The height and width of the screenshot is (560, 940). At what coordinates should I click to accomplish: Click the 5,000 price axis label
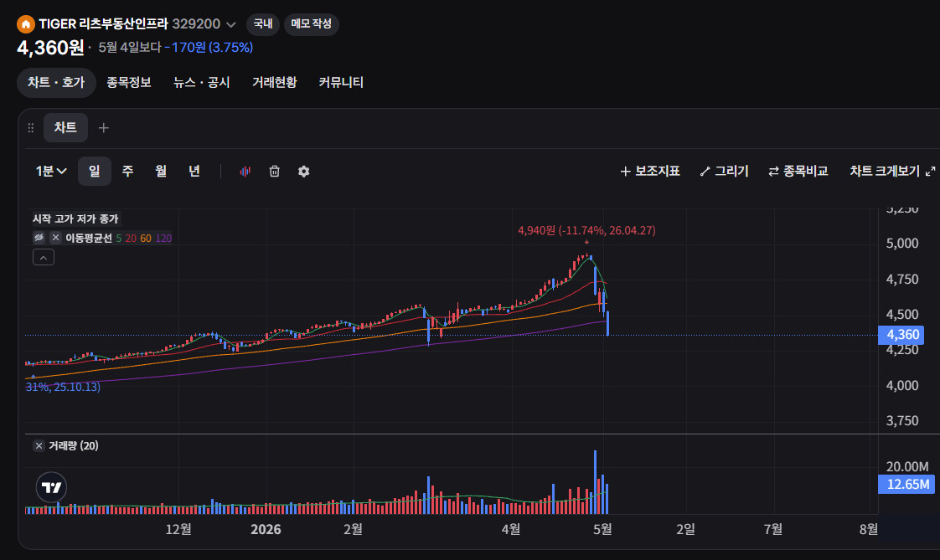902,243
